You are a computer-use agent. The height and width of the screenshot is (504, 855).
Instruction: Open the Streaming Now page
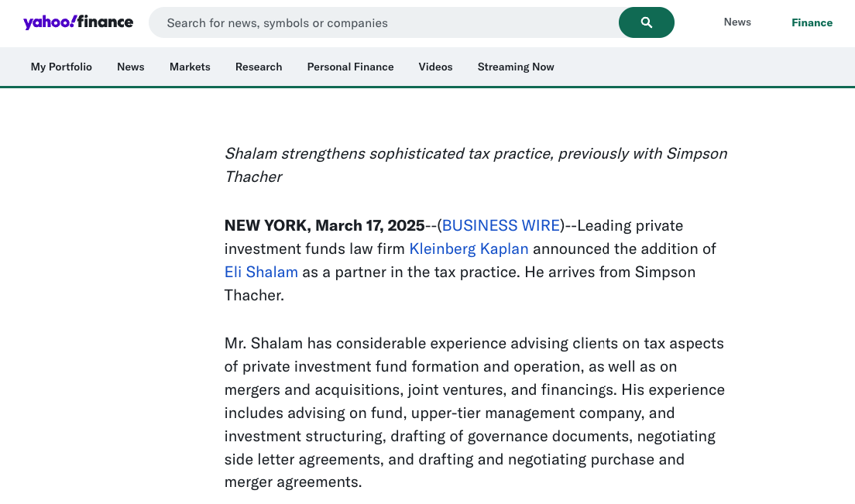[516, 67]
